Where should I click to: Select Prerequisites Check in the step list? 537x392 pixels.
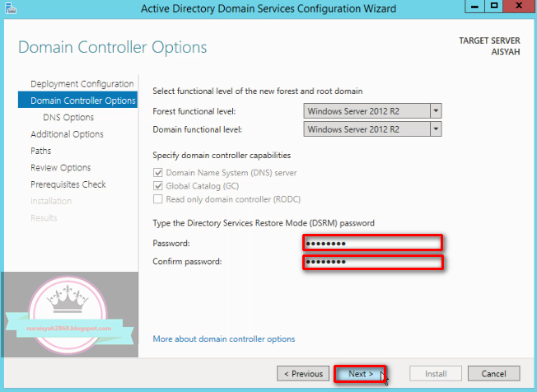pyautogui.click(x=68, y=184)
